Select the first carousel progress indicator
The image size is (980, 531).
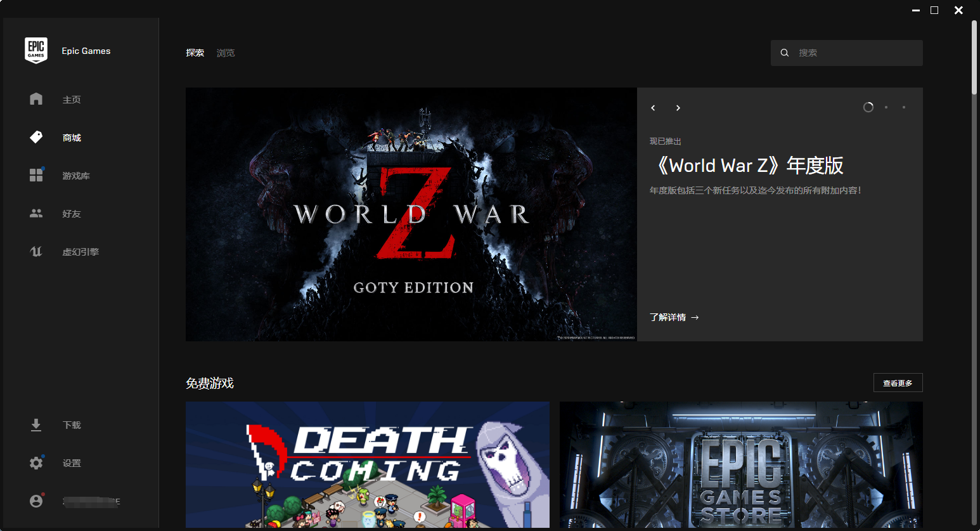(868, 107)
